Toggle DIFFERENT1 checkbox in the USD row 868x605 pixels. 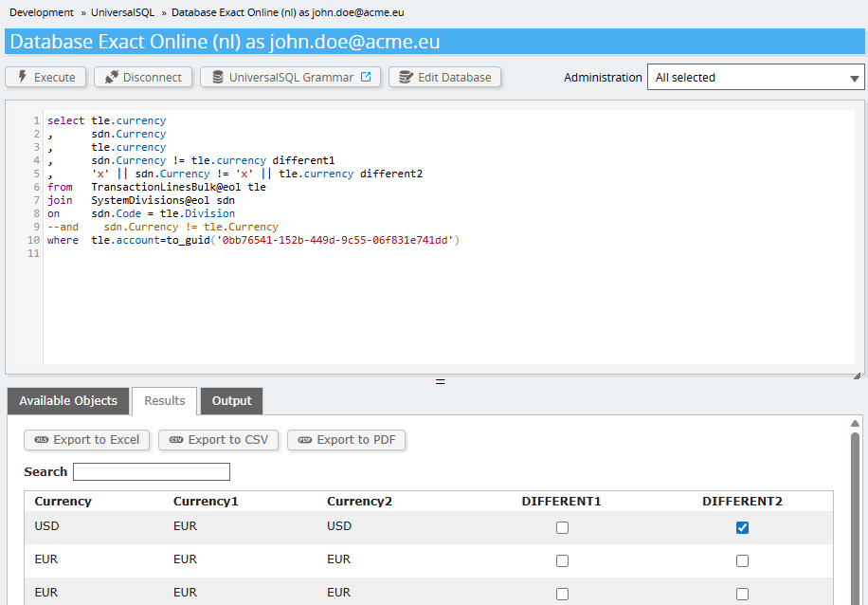click(x=562, y=527)
